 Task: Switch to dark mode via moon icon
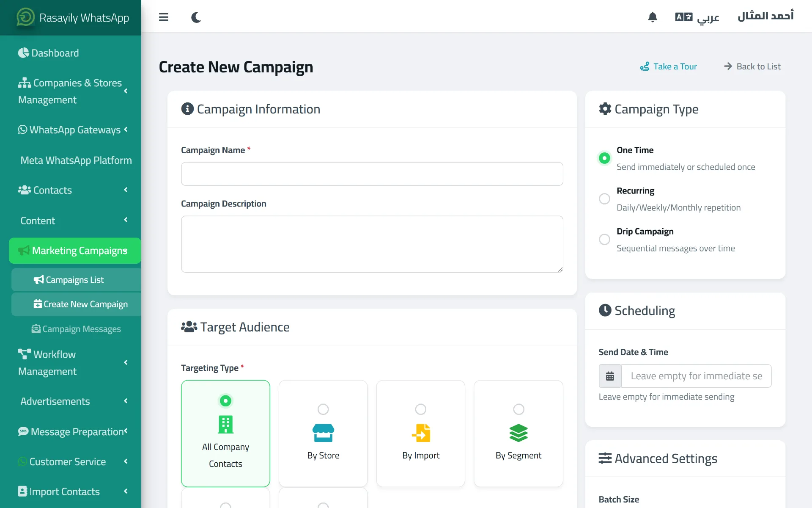(196, 17)
